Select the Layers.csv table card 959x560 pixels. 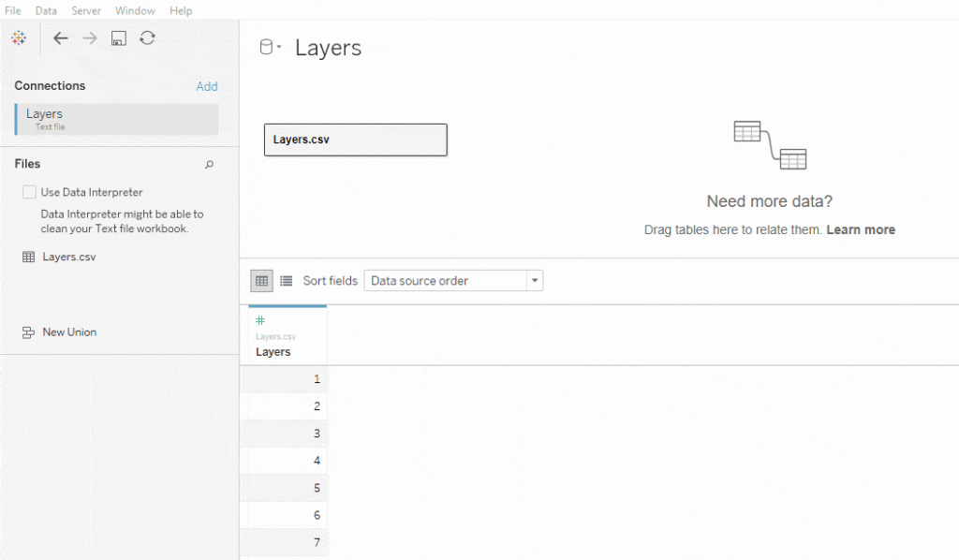355,140
